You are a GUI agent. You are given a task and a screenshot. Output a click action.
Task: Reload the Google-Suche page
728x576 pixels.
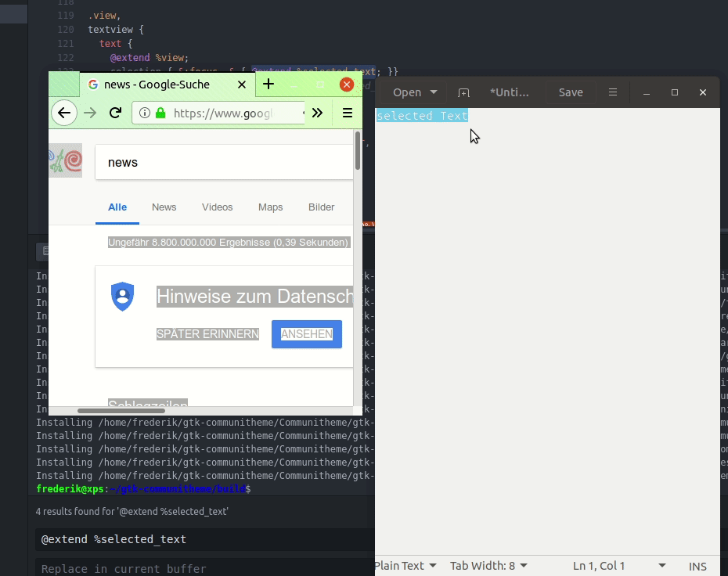(x=115, y=113)
